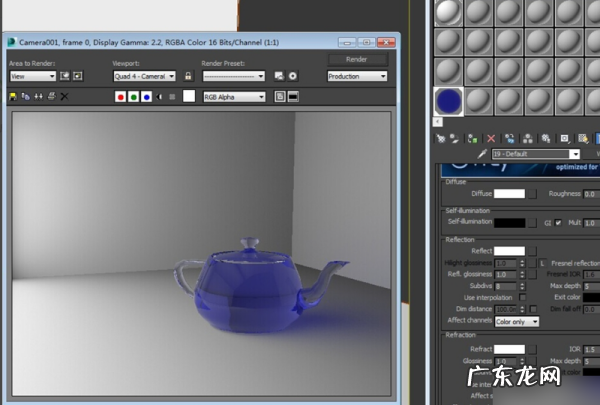Viewport: 600px width, 405px height.
Task: Toggle the blue channel display
Action: pos(146,97)
